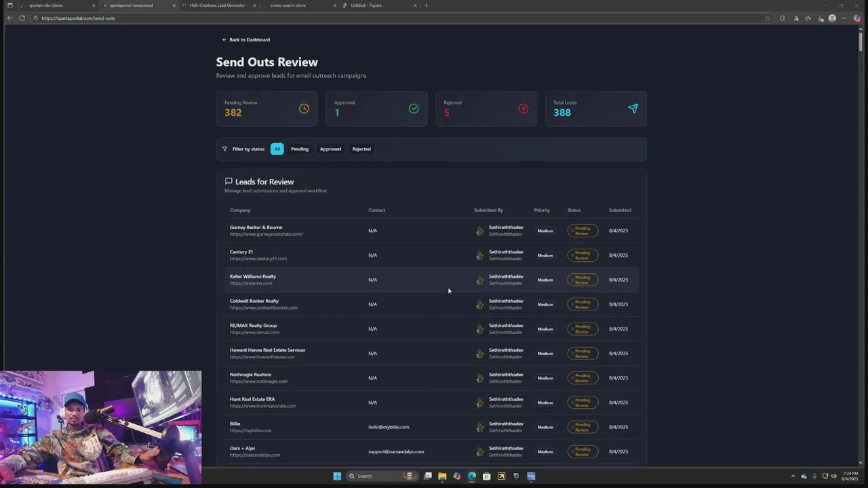This screenshot has width=868, height=488.
Task: Click Medium priority badge for Oars + Alps
Action: (x=545, y=451)
